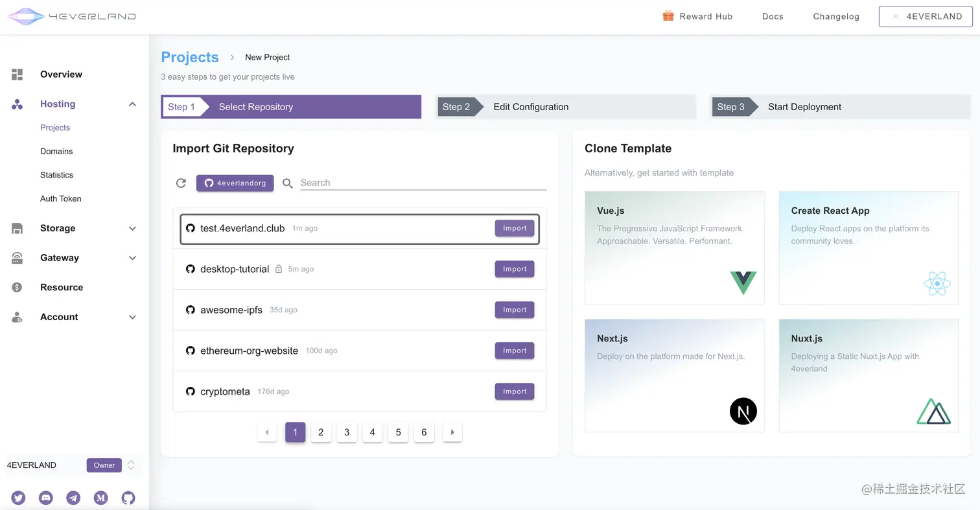Open the Auth Token sidebar item
Viewport: 980px width, 510px height.
tap(61, 199)
